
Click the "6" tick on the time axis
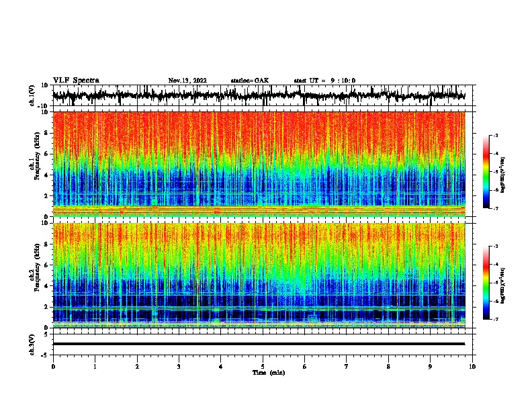tap(305, 367)
